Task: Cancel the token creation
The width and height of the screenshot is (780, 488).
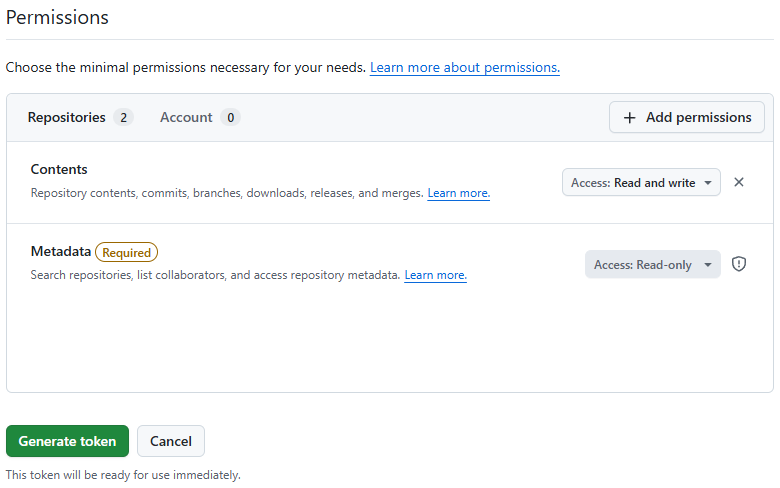Action: point(171,441)
